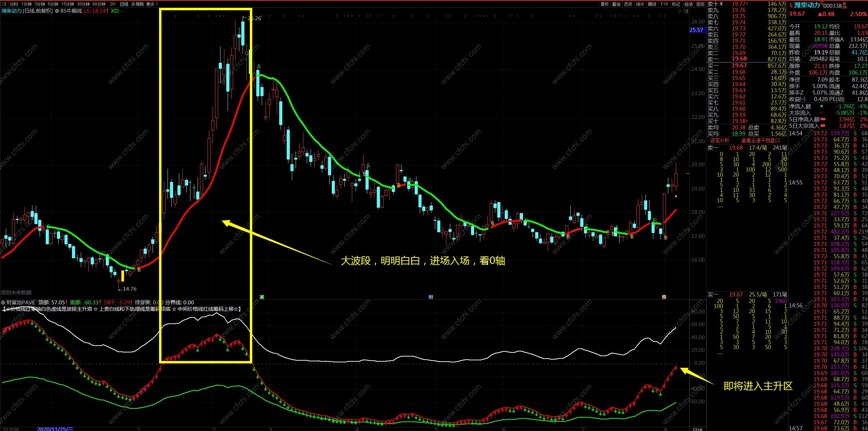Select 多周期 multi-period view
The width and height of the screenshot is (868, 431).
click(137, 4)
